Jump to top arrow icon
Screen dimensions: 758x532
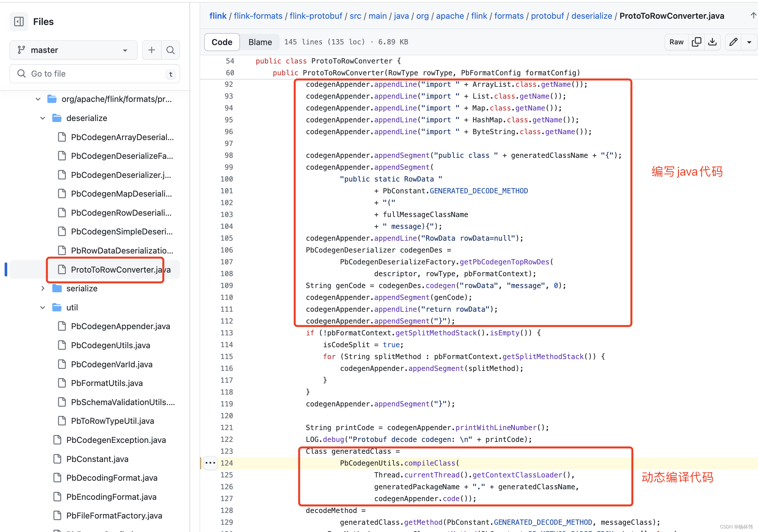click(753, 15)
